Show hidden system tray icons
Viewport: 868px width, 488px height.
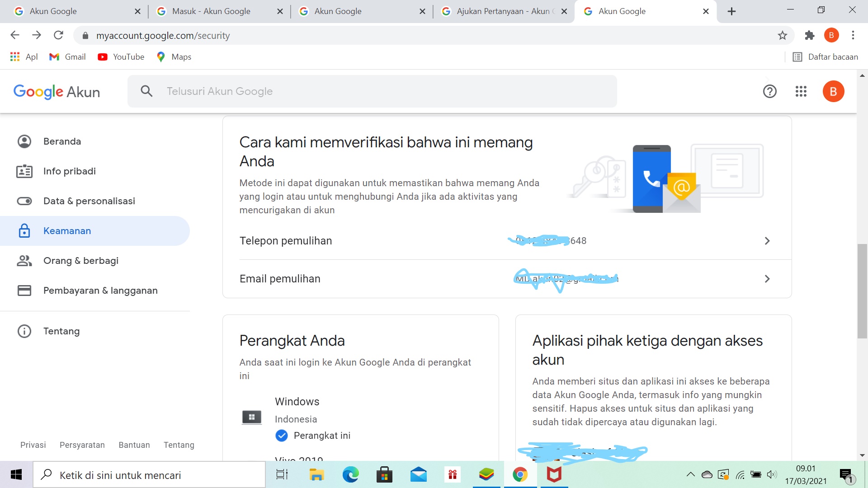coord(690,474)
